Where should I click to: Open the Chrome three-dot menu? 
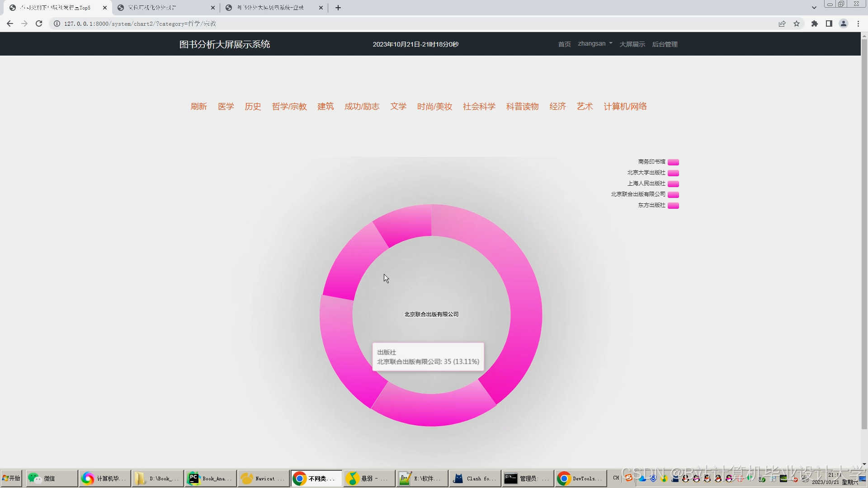(x=858, y=23)
